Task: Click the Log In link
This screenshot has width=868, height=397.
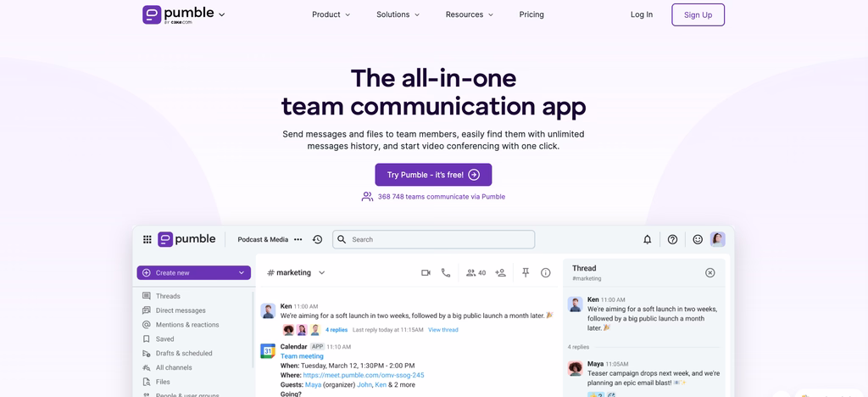Action: (x=642, y=15)
